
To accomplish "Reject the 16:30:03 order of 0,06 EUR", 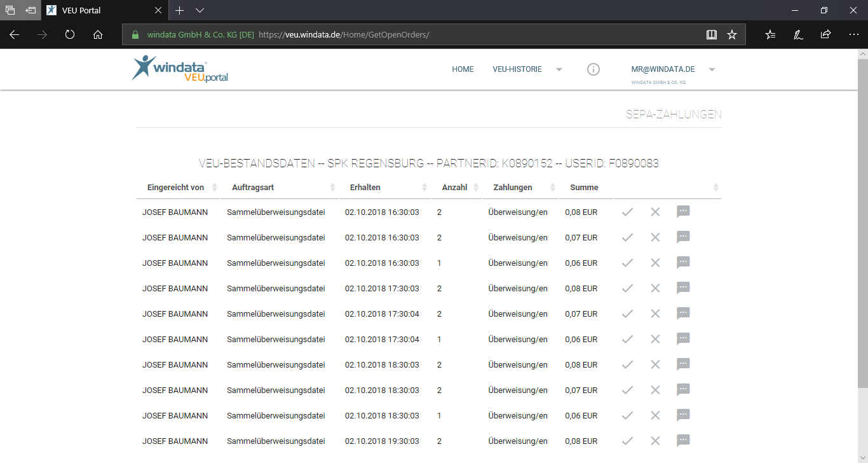I will (655, 263).
